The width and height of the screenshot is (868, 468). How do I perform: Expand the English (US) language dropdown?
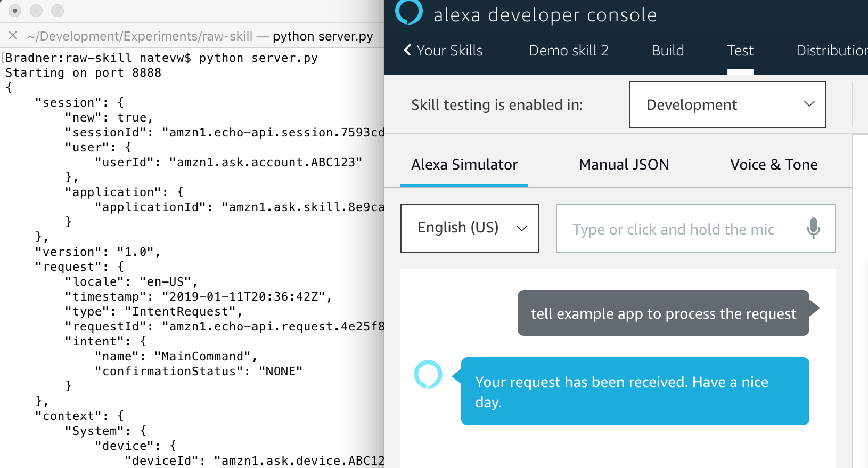470,228
